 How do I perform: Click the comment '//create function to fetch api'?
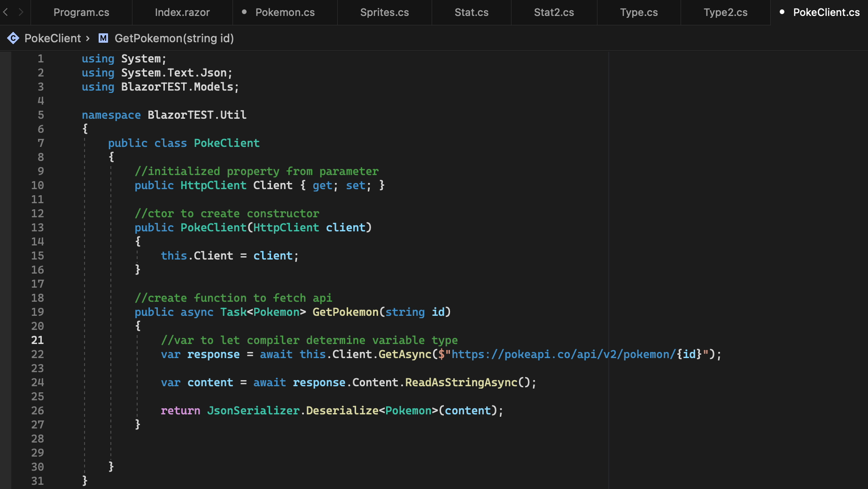point(233,298)
